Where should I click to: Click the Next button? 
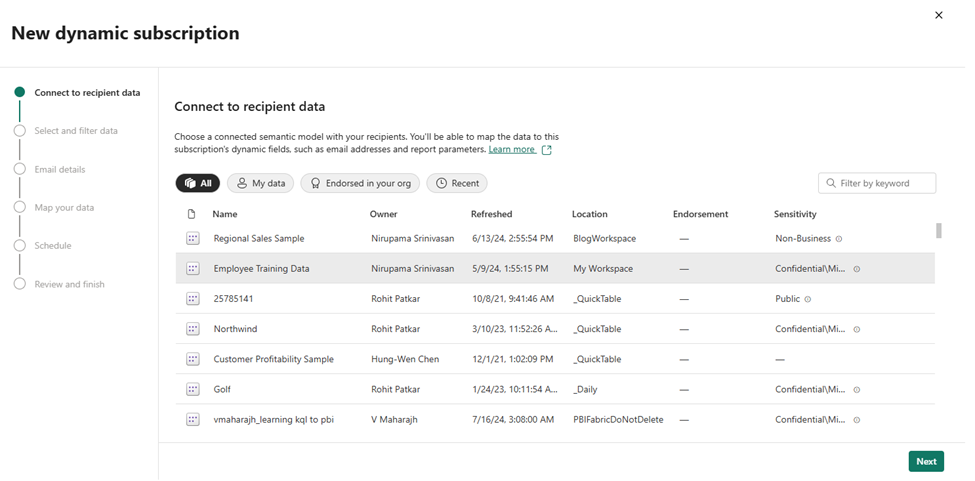point(926,461)
